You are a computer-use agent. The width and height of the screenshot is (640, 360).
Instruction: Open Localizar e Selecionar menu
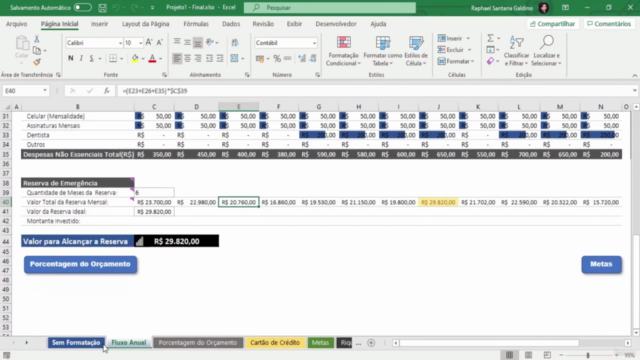tap(546, 51)
